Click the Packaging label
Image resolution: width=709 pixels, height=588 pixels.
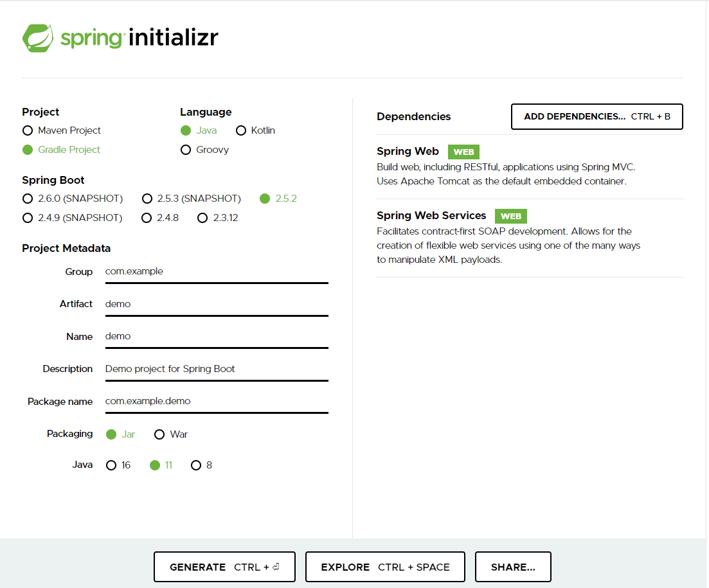pos(69,434)
